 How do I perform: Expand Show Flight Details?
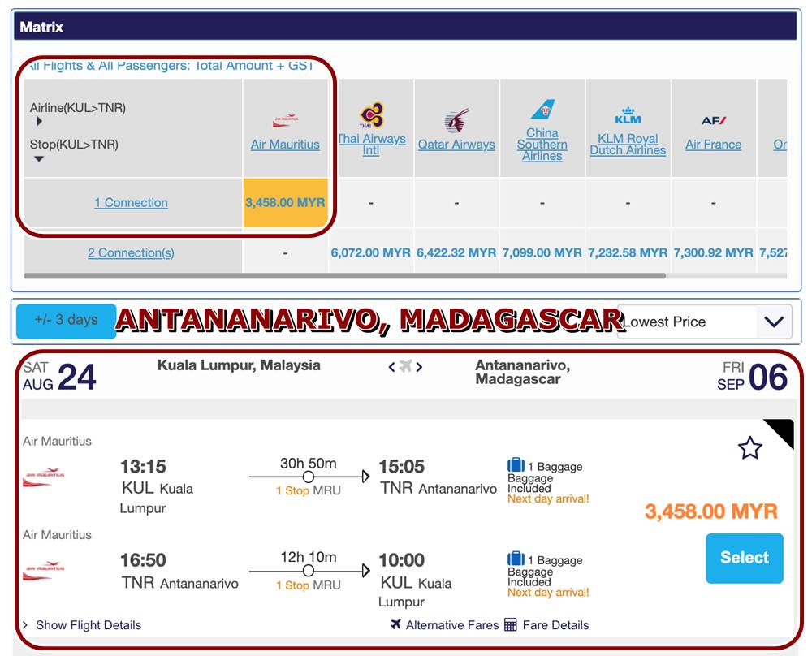pos(82,625)
